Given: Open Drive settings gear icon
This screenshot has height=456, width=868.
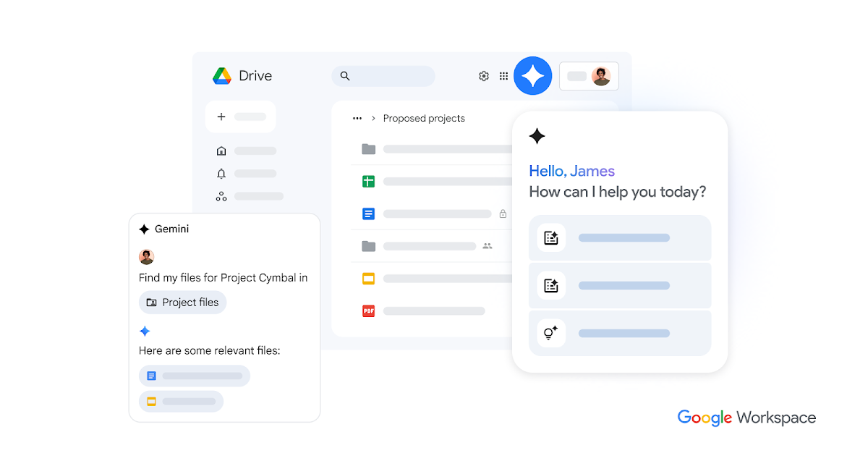Looking at the screenshot, I should 484,76.
